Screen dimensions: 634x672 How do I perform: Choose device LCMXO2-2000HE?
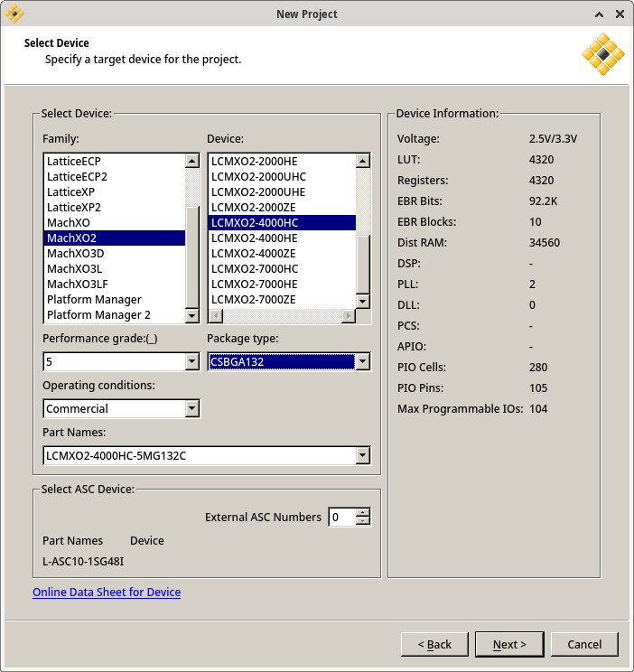pos(282,161)
